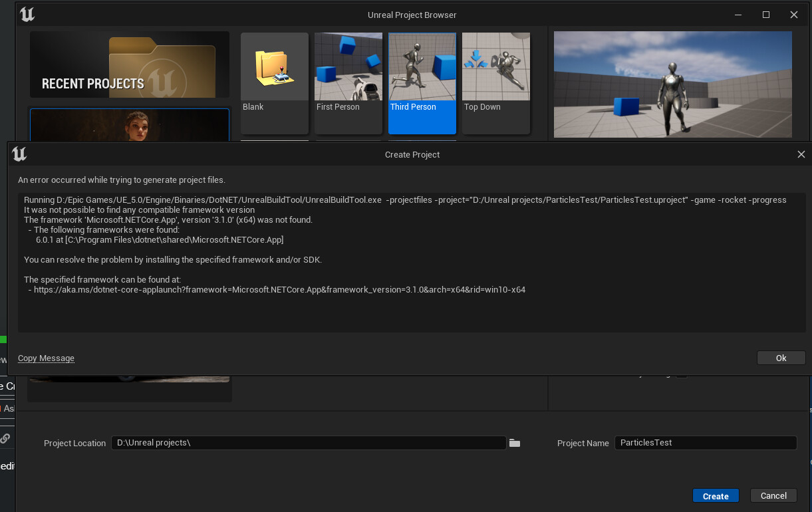Select the Third Person template
Image resolution: width=812 pixels, height=512 pixels.
tap(422, 83)
